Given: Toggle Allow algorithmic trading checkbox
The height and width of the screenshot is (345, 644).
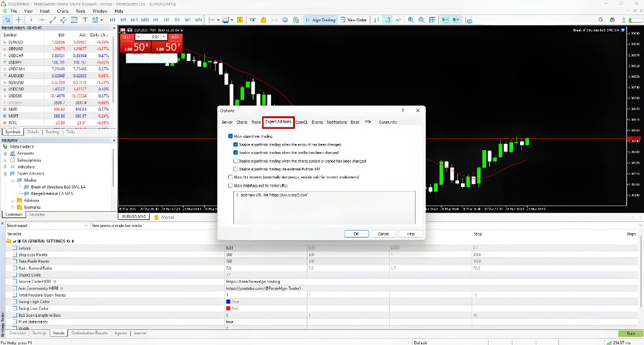Looking at the screenshot, I should tap(230, 136).
